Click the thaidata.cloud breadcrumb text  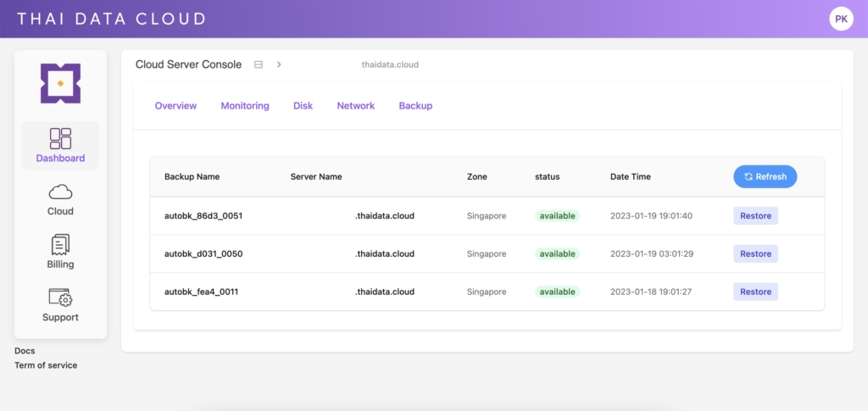389,64
